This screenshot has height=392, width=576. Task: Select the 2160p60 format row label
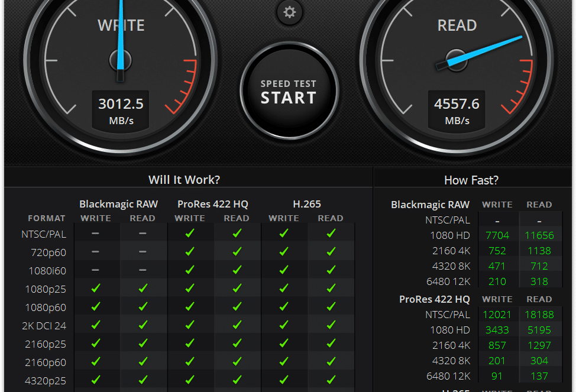[x=46, y=362]
